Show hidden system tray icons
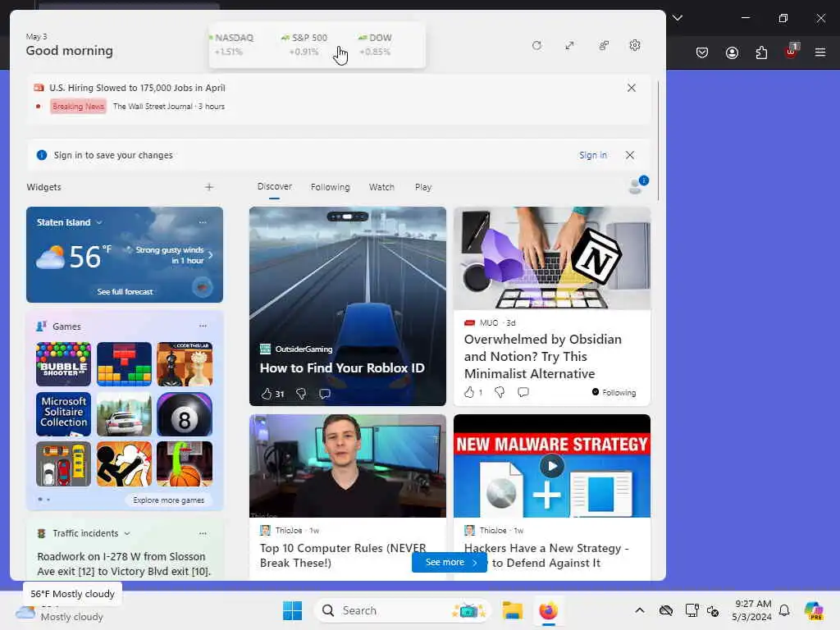The height and width of the screenshot is (630, 840). click(640, 610)
